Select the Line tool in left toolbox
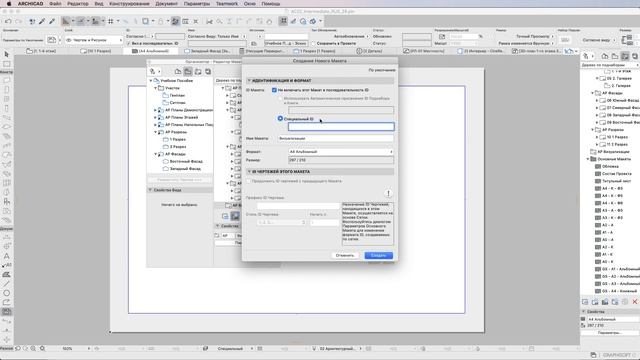This screenshot has width=640, height=360. (7, 284)
